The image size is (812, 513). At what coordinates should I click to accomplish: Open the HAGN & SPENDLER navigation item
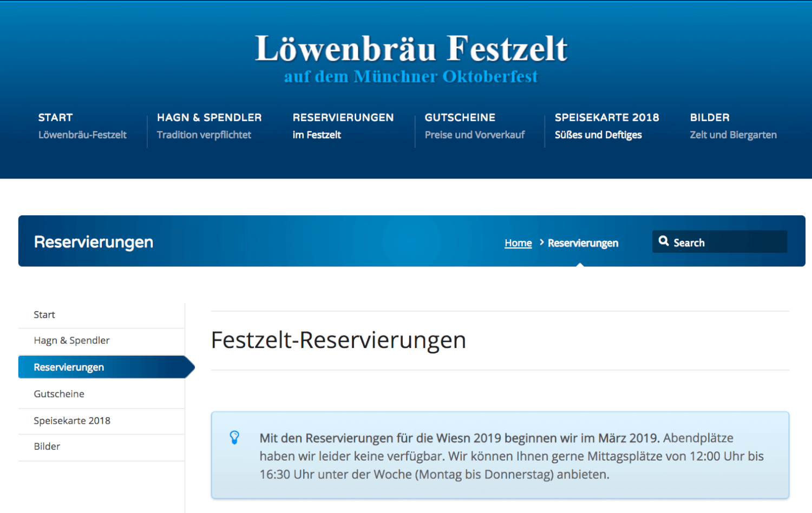click(209, 126)
